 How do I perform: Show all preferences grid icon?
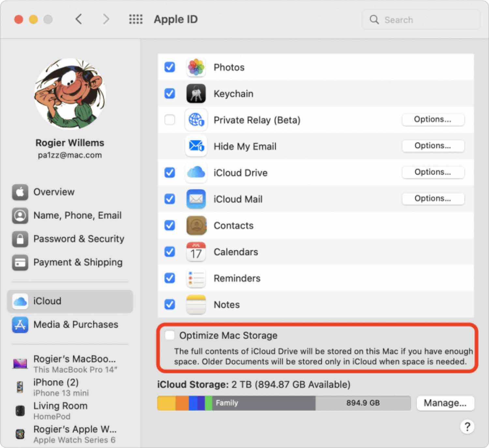(x=136, y=19)
